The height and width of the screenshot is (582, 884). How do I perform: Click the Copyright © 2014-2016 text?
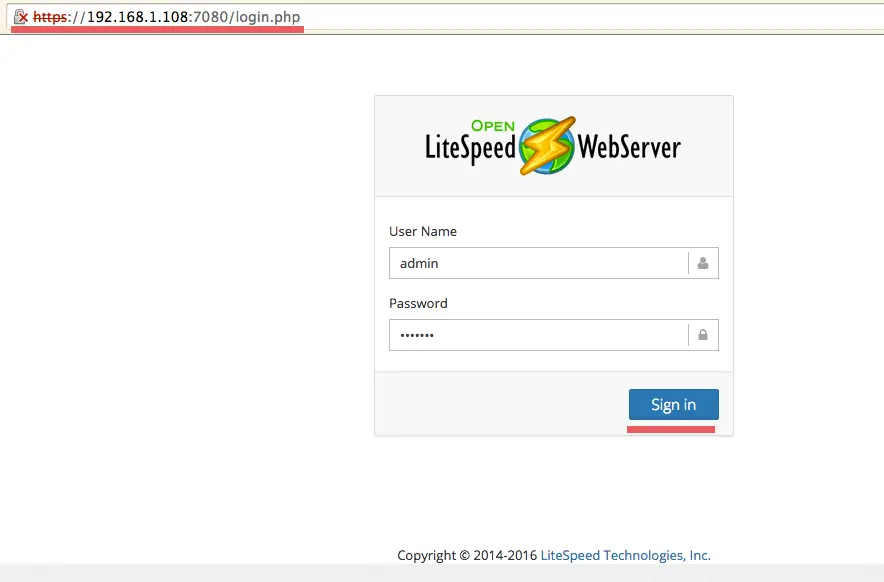click(x=467, y=555)
